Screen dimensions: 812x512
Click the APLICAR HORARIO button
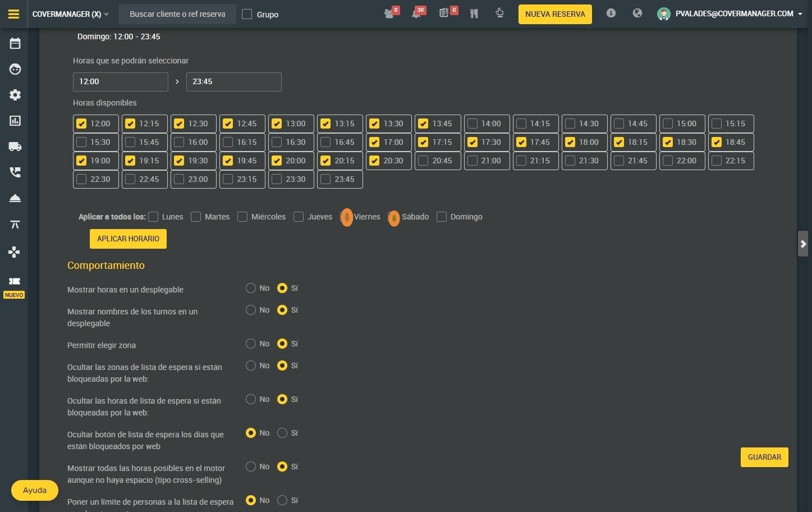pos(128,239)
